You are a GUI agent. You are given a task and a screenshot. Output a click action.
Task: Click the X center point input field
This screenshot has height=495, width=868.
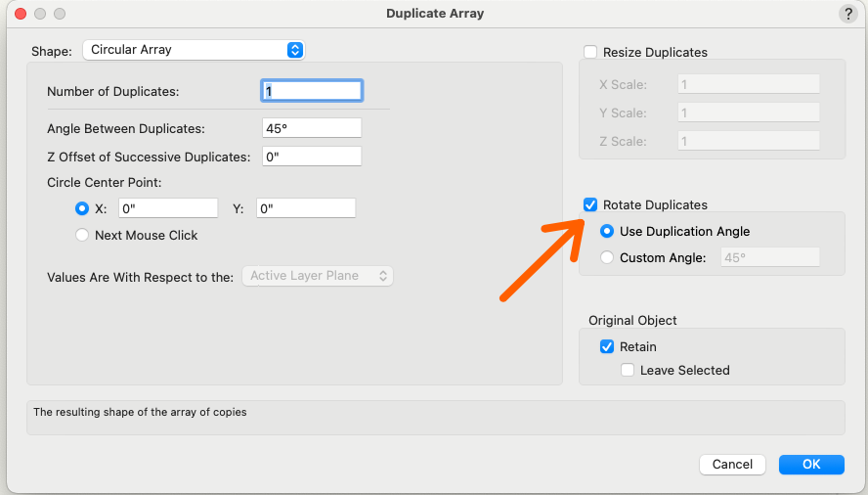click(x=168, y=208)
